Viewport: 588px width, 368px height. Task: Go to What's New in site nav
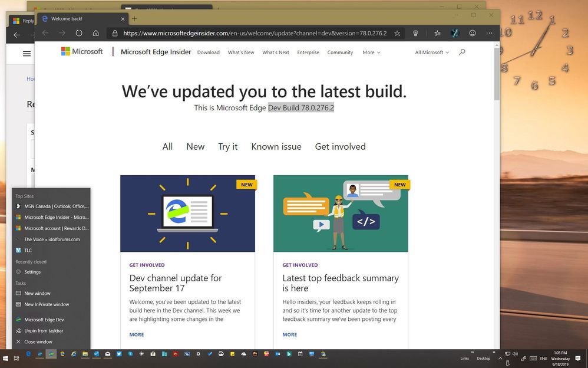coord(241,52)
